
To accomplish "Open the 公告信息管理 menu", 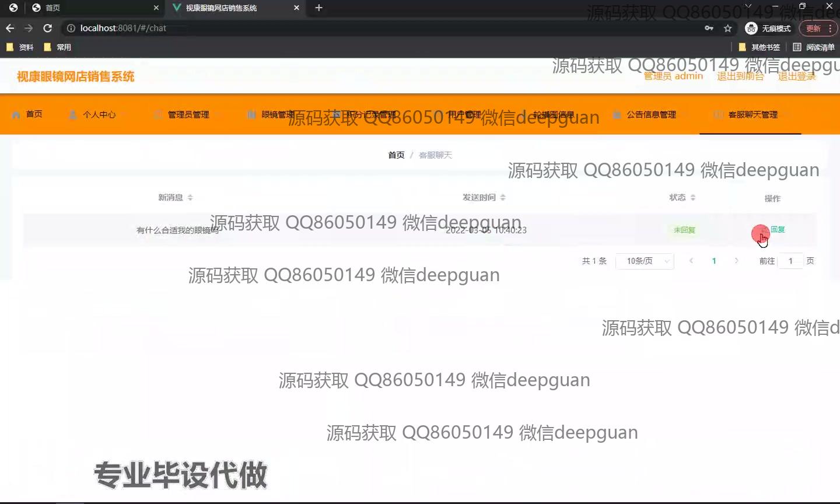I will (x=651, y=115).
